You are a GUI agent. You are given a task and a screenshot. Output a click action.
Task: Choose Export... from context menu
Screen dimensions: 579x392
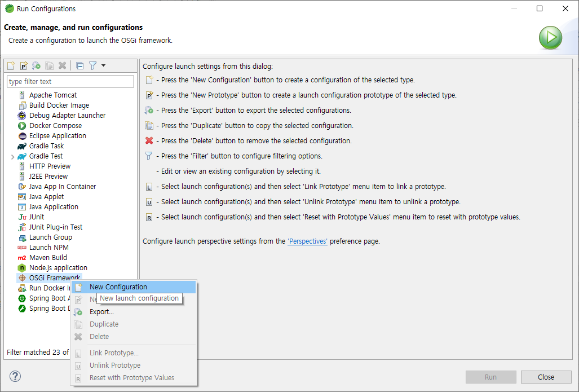pos(134,312)
